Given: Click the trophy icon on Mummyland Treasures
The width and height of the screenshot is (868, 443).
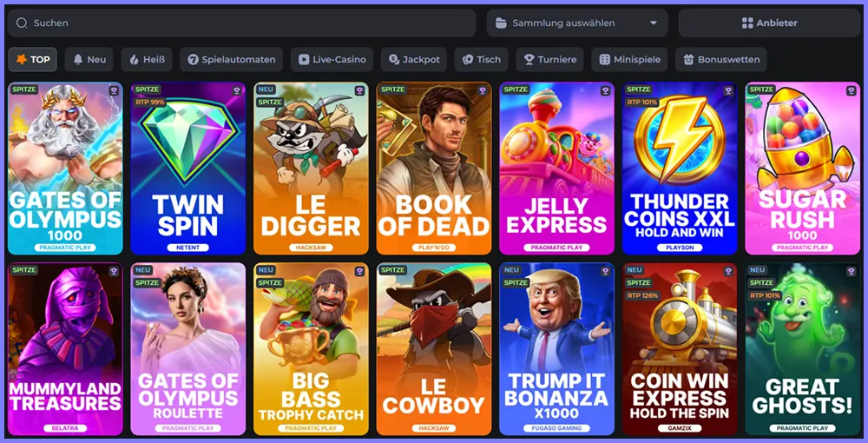Looking at the screenshot, I should point(114,271).
